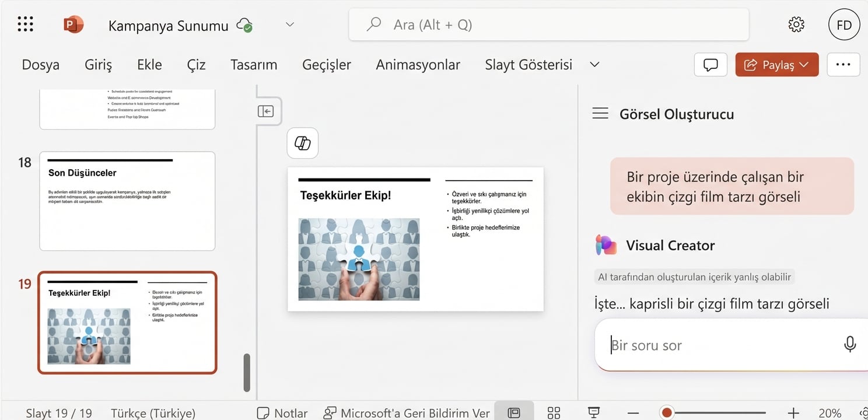
Task: Open the Görsel Oluşturucu hamburger menu
Action: 600,113
